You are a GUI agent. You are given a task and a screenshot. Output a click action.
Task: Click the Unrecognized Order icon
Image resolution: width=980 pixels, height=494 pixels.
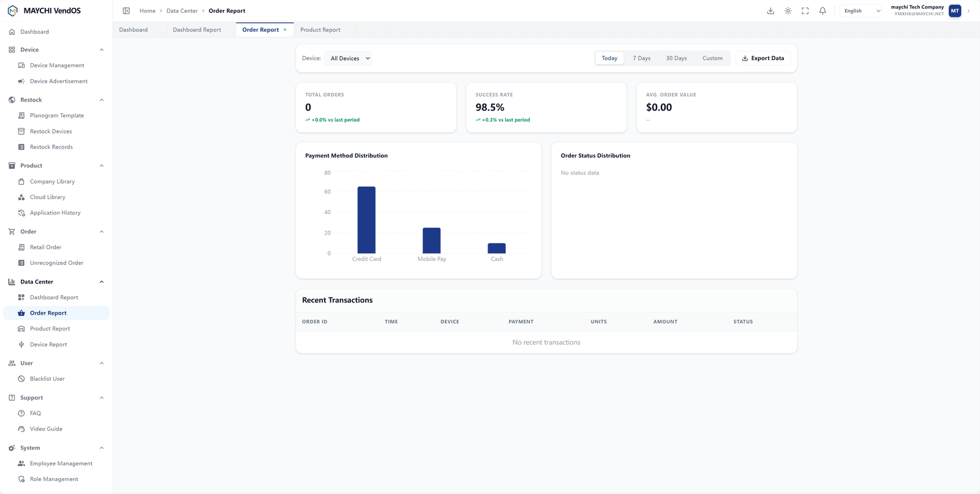21,263
